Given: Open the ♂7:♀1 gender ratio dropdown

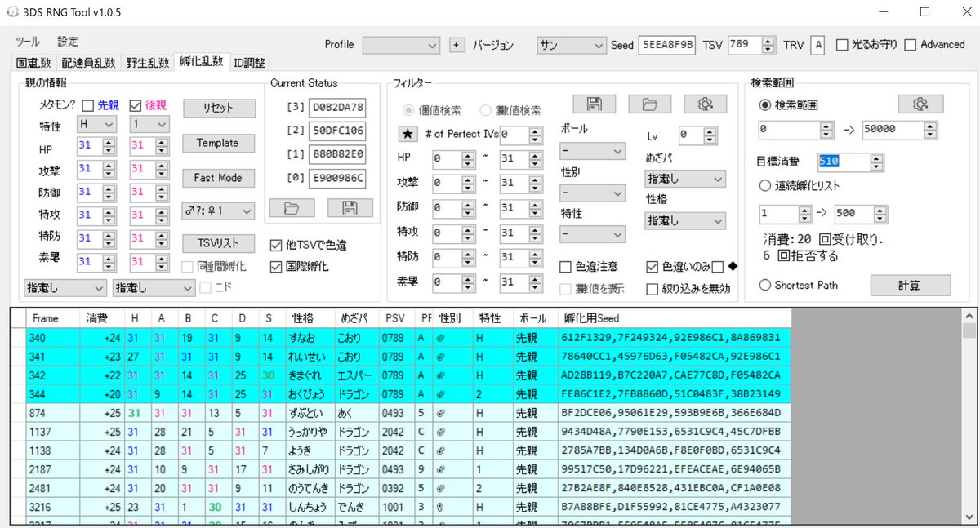Looking at the screenshot, I should pyautogui.click(x=217, y=210).
